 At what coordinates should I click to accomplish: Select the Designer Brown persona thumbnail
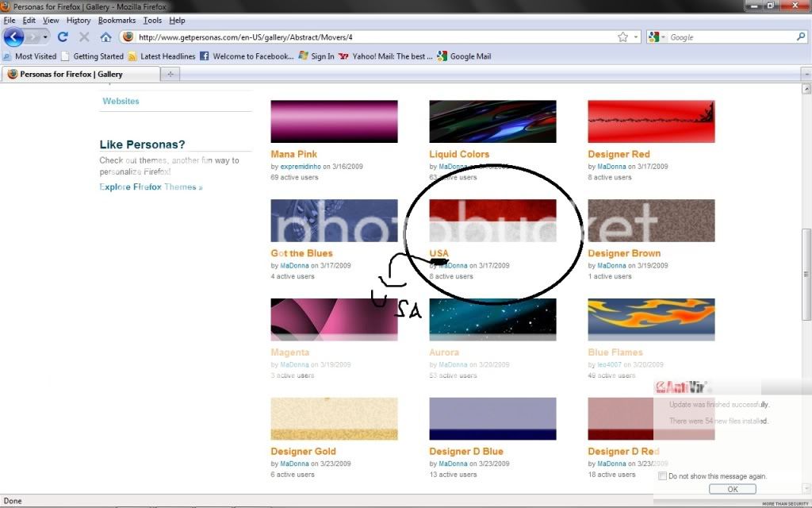click(x=651, y=221)
